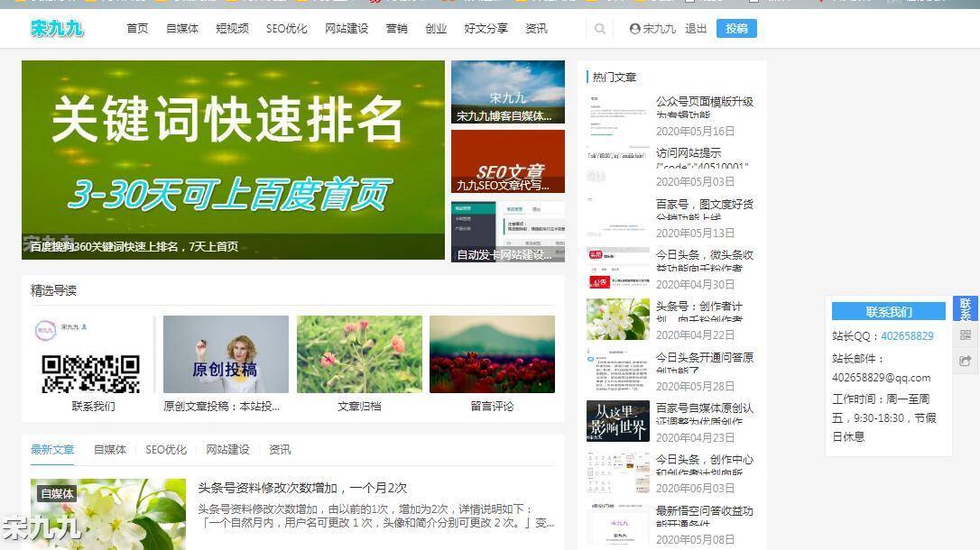Open the 九九SEO文章代写 banner thumbnail
The width and height of the screenshot is (980, 550).
(x=508, y=161)
